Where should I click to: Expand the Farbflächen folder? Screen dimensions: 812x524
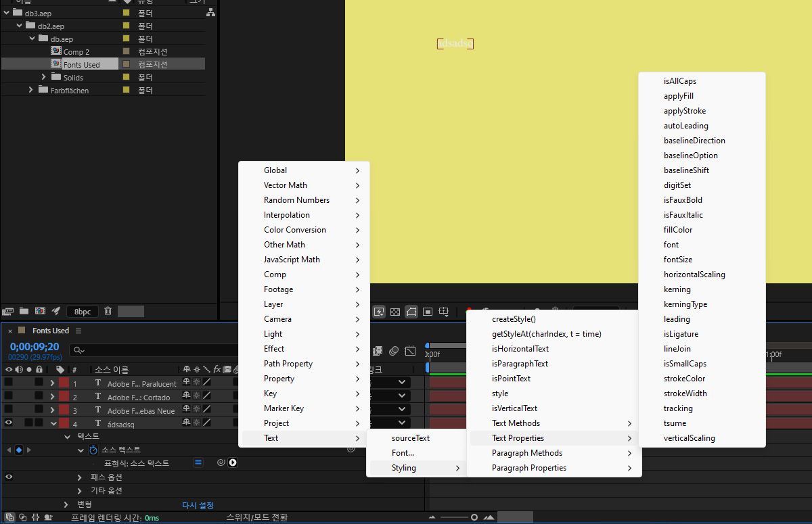tap(31, 90)
